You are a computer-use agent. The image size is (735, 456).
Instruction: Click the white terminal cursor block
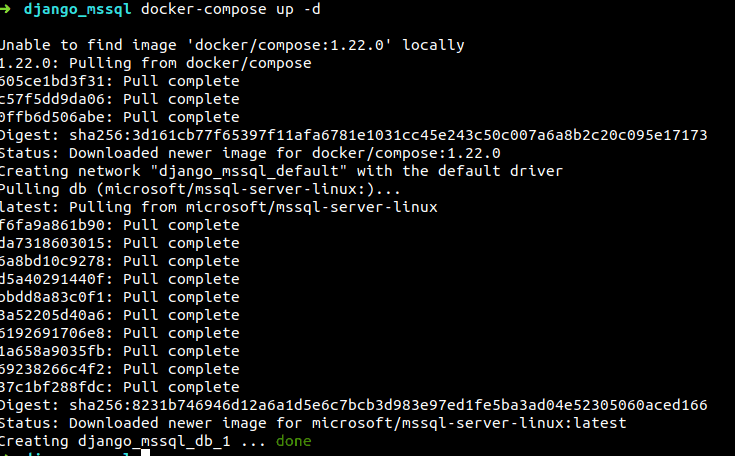(145, 452)
